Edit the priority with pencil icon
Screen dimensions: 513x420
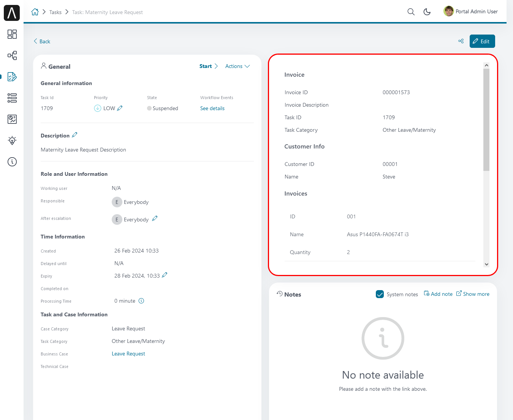[x=120, y=108]
